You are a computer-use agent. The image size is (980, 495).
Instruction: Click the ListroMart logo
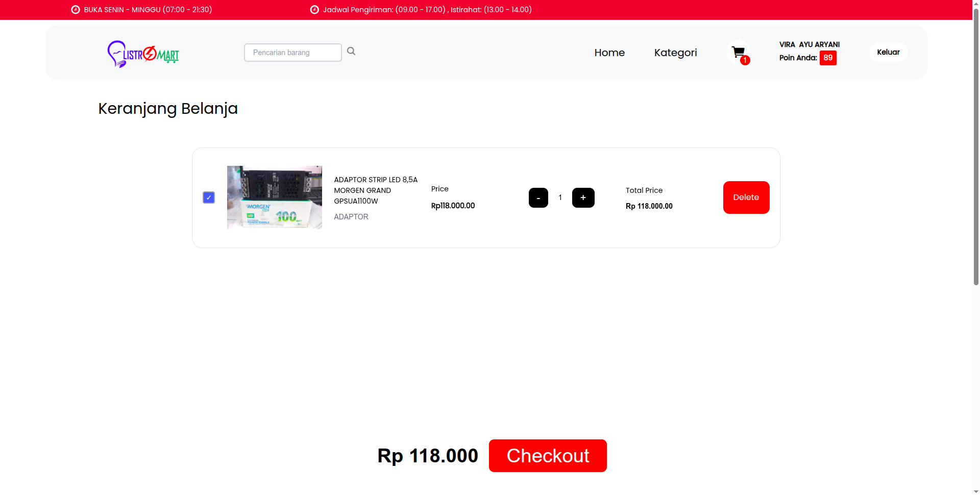[143, 54]
